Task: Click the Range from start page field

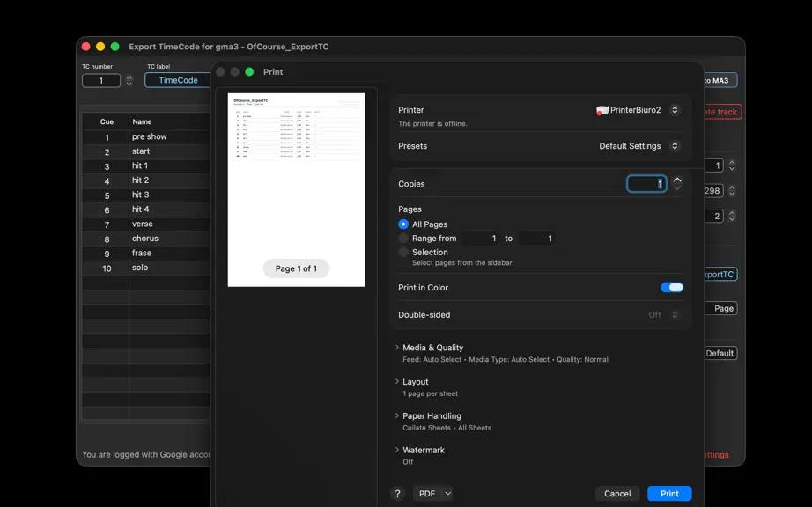Action: pyautogui.click(x=481, y=238)
